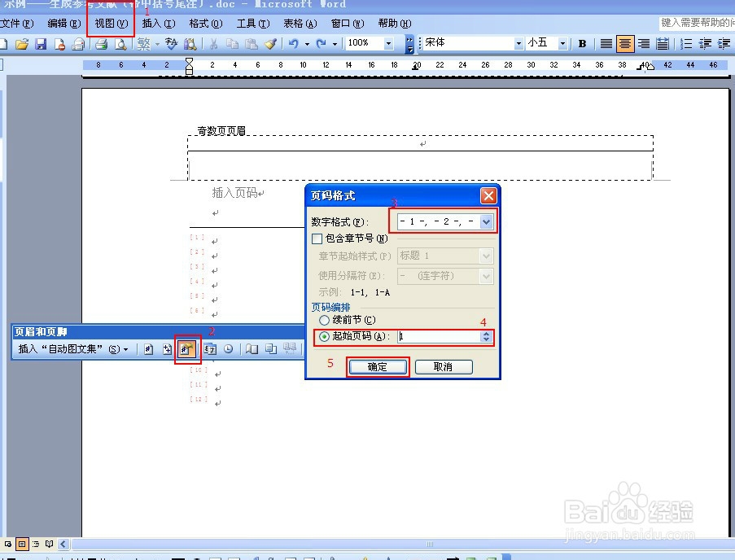This screenshot has height=560, width=735.
Task: Click the 起始页码 number input field
Action: pos(440,336)
